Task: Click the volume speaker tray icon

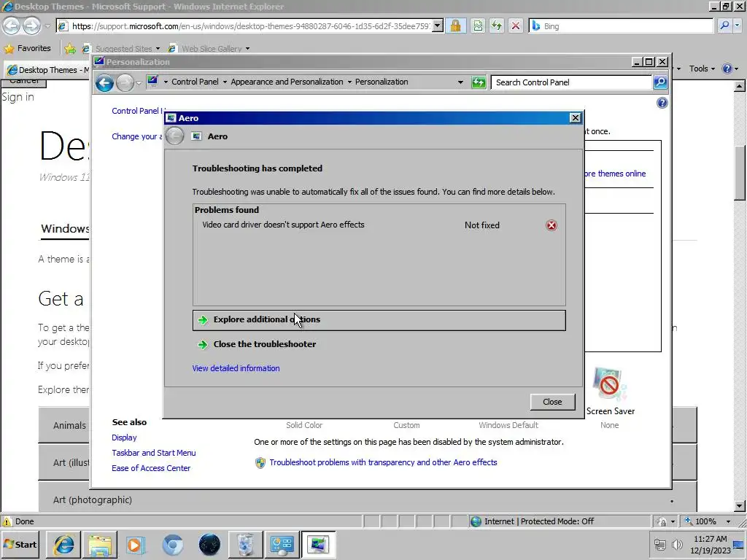Action: [x=676, y=544]
